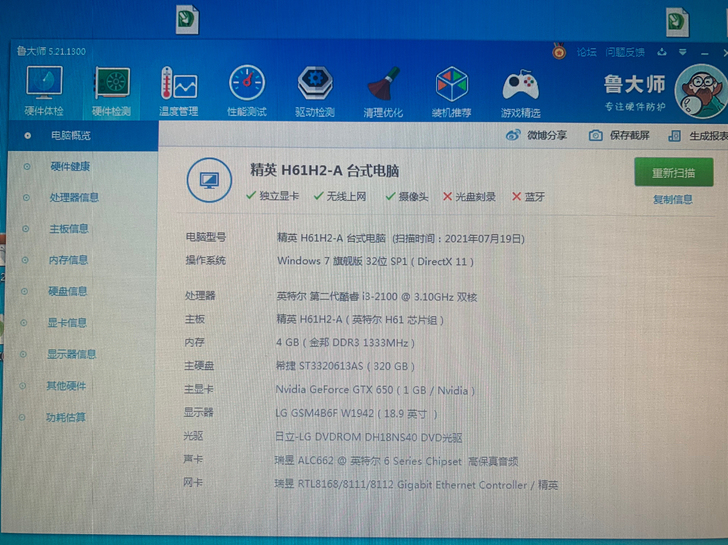Open 温度管理 temperature management
The width and height of the screenshot is (728, 545).
click(179, 91)
